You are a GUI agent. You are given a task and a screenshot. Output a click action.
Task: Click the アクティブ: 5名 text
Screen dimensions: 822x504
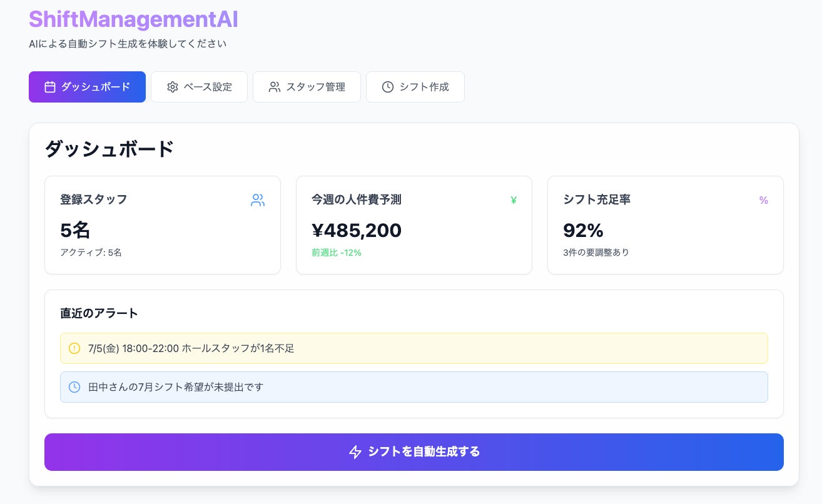click(91, 253)
